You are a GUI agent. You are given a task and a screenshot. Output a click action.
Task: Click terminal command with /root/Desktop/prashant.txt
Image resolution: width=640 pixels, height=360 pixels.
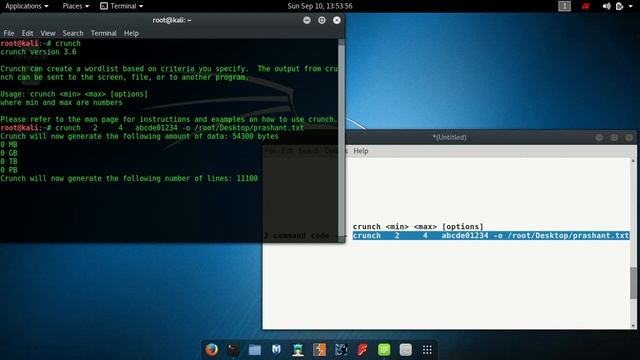[152, 128]
